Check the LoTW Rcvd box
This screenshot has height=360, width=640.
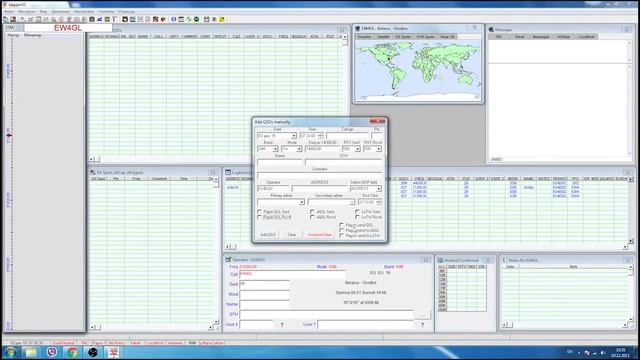coord(357,217)
